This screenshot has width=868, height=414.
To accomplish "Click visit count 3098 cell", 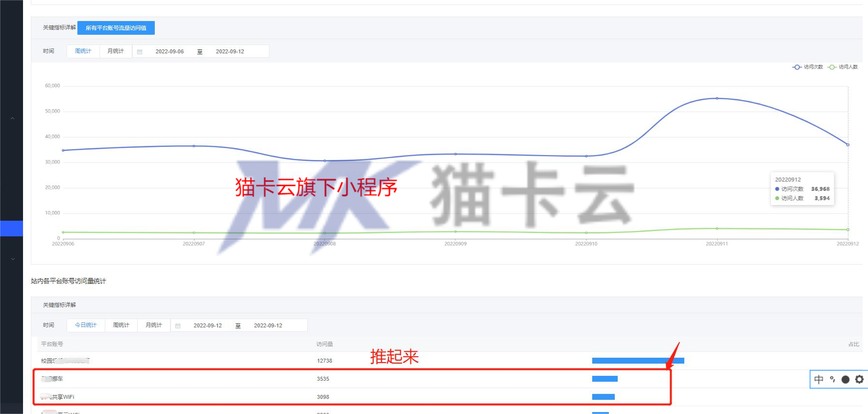I will pyautogui.click(x=323, y=397).
